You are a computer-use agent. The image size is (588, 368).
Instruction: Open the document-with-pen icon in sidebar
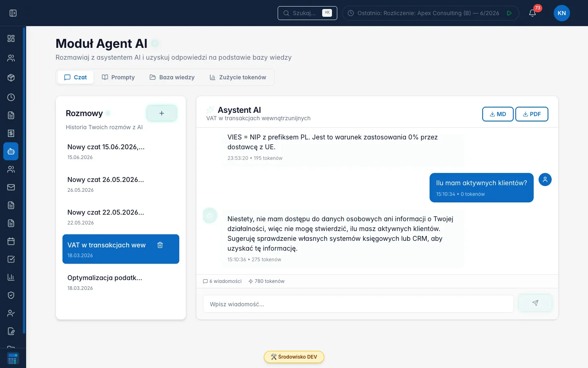(x=11, y=331)
